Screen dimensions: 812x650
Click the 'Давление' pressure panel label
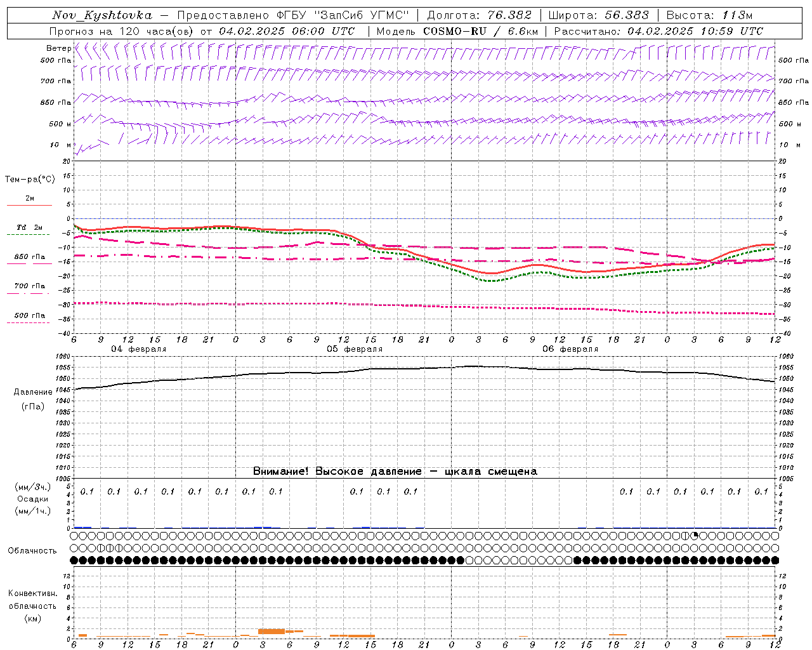pos(33,392)
